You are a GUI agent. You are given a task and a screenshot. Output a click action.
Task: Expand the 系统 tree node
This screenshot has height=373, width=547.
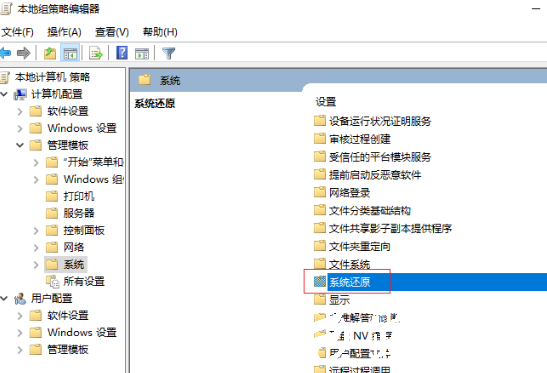pos(36,264)
